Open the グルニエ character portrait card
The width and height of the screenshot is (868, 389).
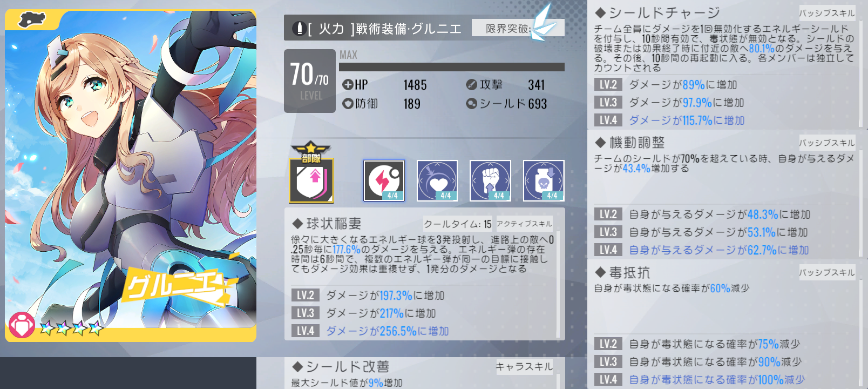click(131, 176)
